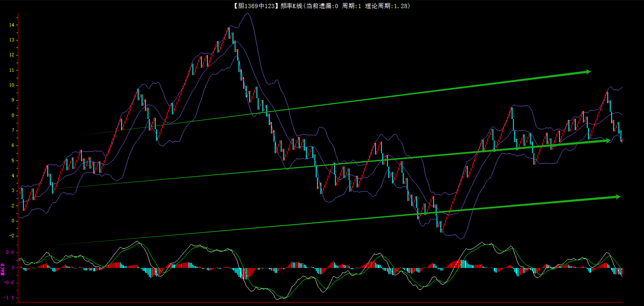Click the MACD axis label -1.1
This screenshot has width=644, height=306.
(9, 297)
